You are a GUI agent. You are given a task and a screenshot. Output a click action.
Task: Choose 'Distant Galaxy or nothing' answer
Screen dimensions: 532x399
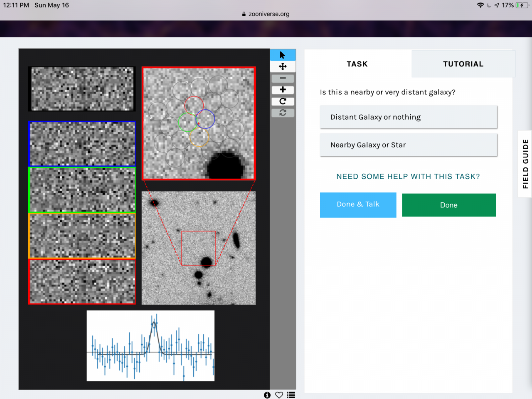pos(408,117)
